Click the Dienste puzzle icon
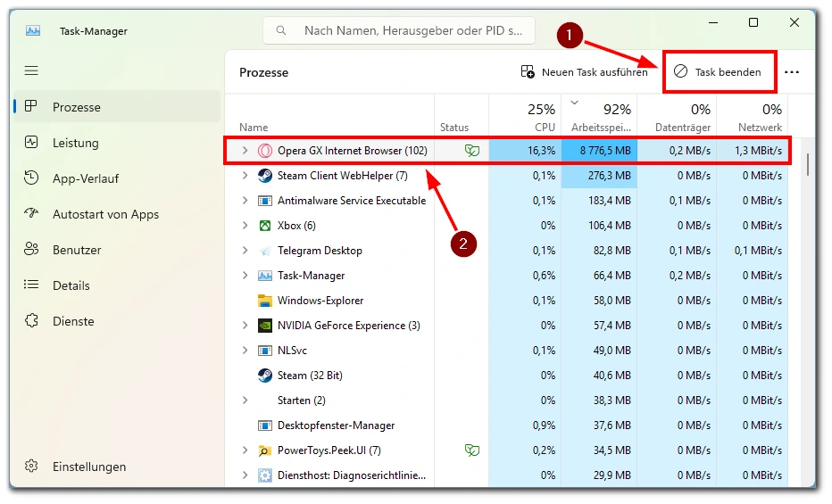The width and height of the screenshot is (832, 504). (x=31, y=320)
